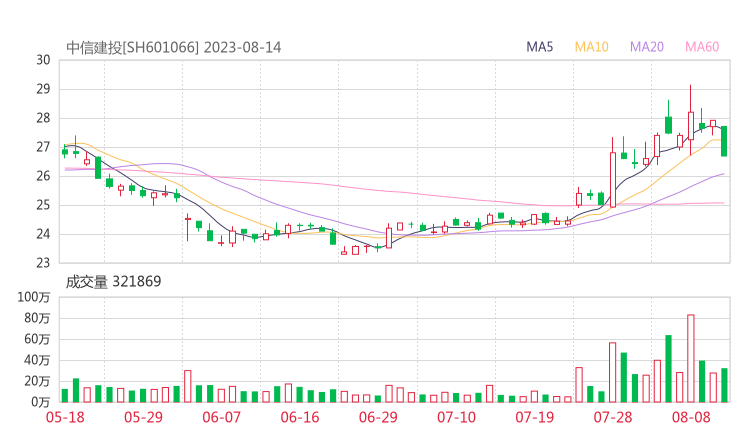
Task: Click the MA10 legend label
Action: tap(591, 47)
